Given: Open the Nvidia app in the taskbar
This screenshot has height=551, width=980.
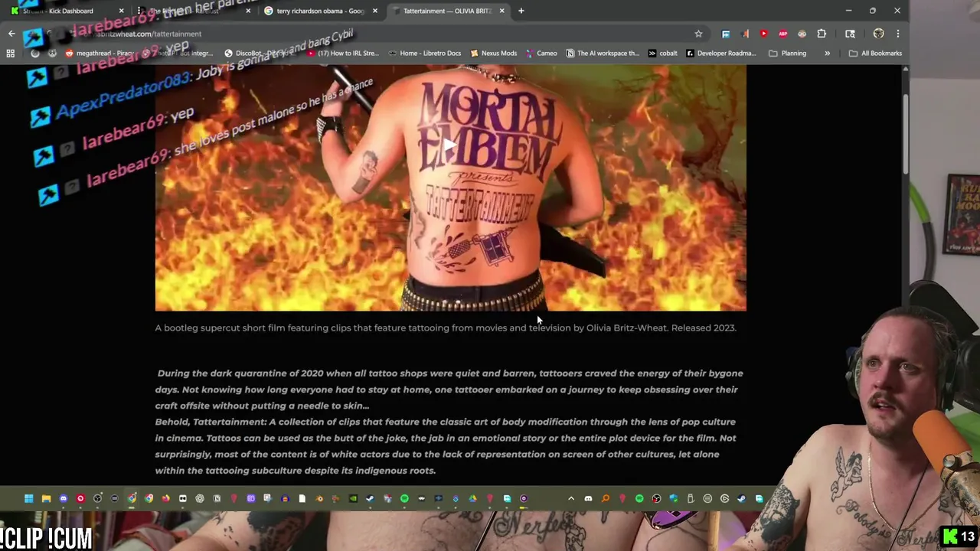Looking at the screenshot, I should point(353,499).
